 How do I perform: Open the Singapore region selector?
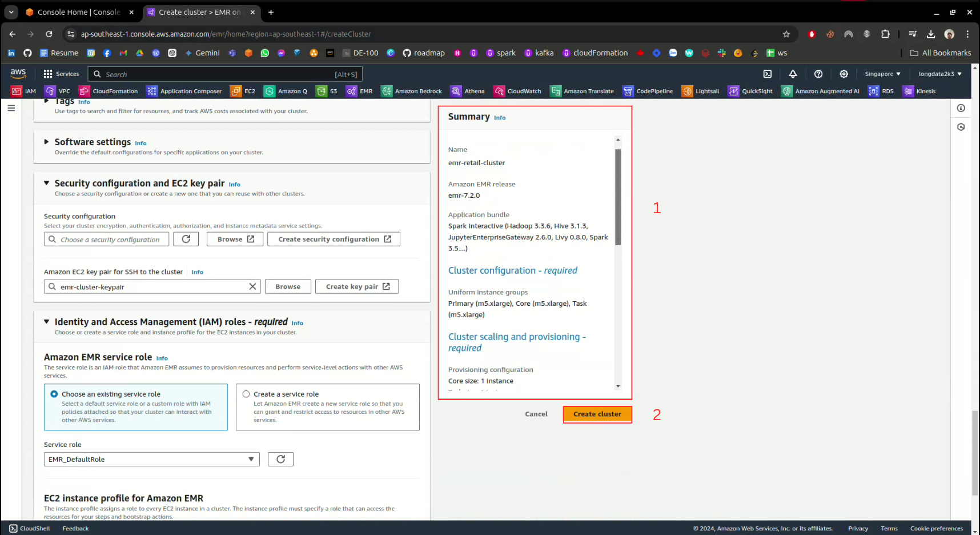pyautogui.click(x=882, y=74)
